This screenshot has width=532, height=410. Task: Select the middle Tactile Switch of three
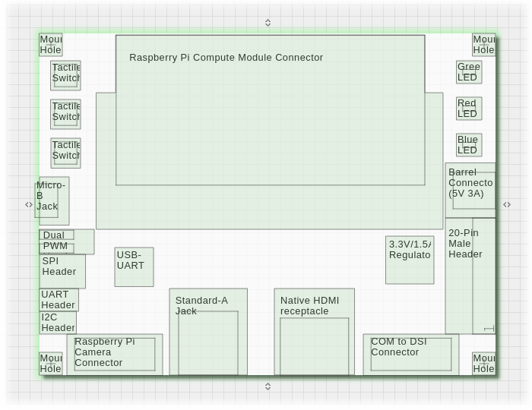coord(65,114)
